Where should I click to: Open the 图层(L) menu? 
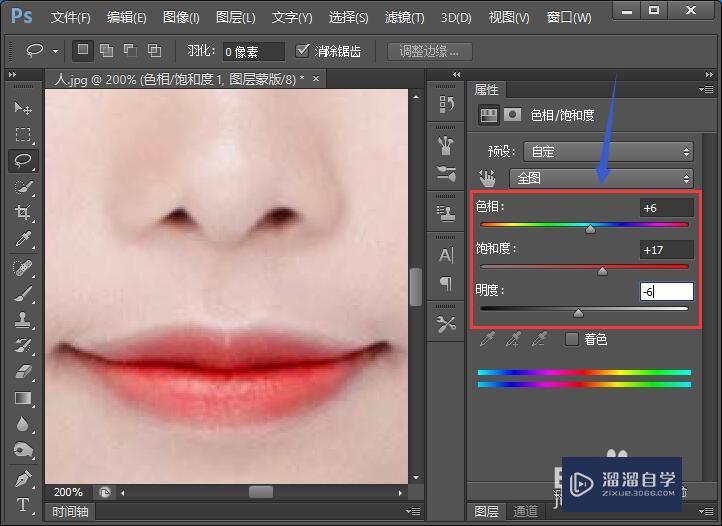coord(236,18)
